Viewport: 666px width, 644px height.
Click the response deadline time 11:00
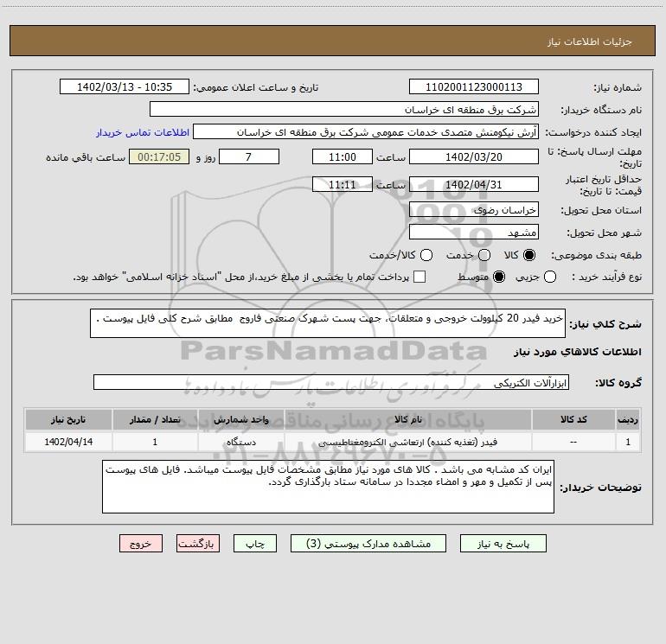coord(343,156)
